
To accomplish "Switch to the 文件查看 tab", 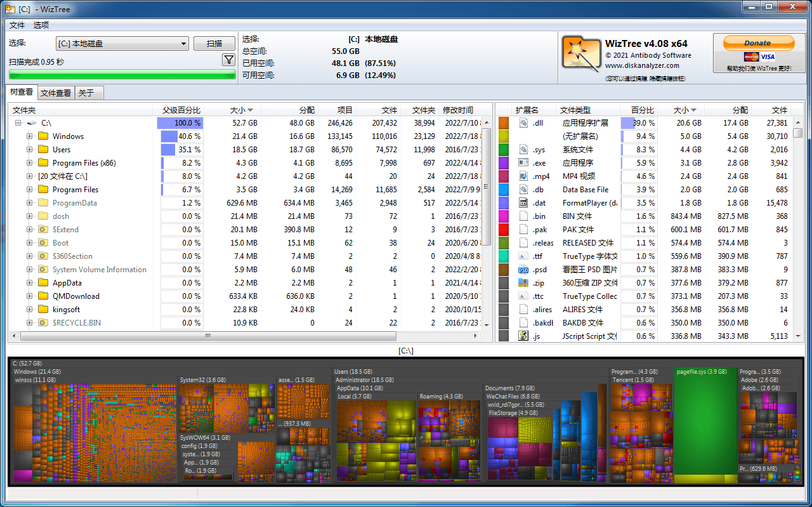I will [56, 93].
